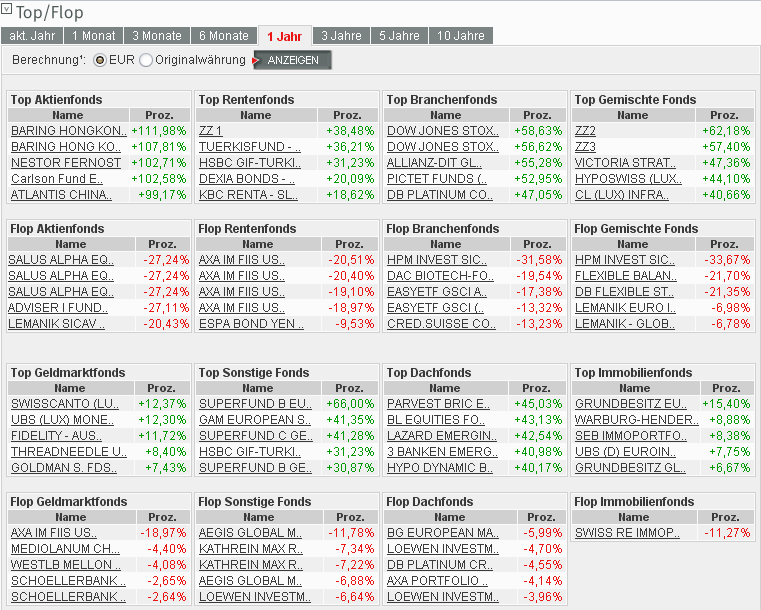The image size is (761, 610).
Task: Open the SWISS RE IMMOP. fund link
Action: (x=626, y=532)
